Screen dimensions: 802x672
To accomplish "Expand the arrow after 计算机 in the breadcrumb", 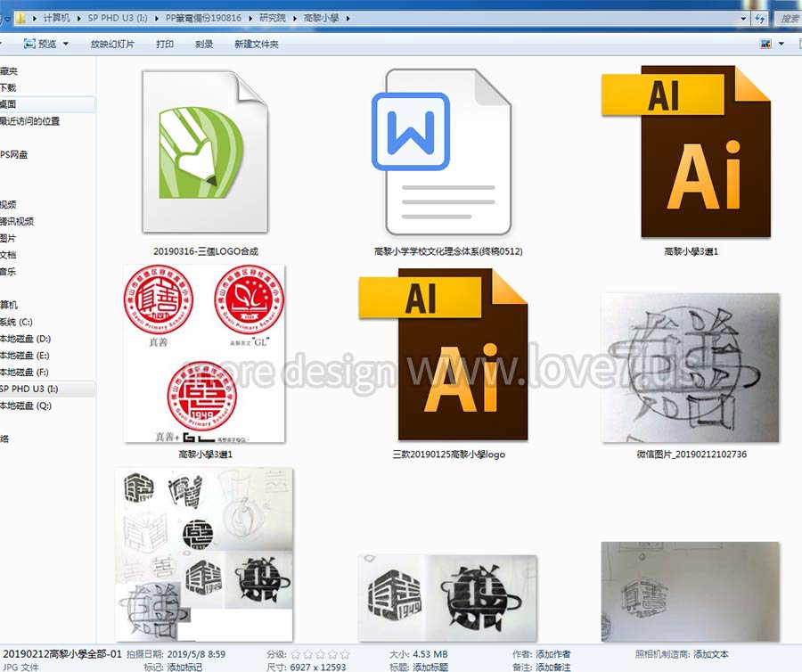I will pos(79,19).
